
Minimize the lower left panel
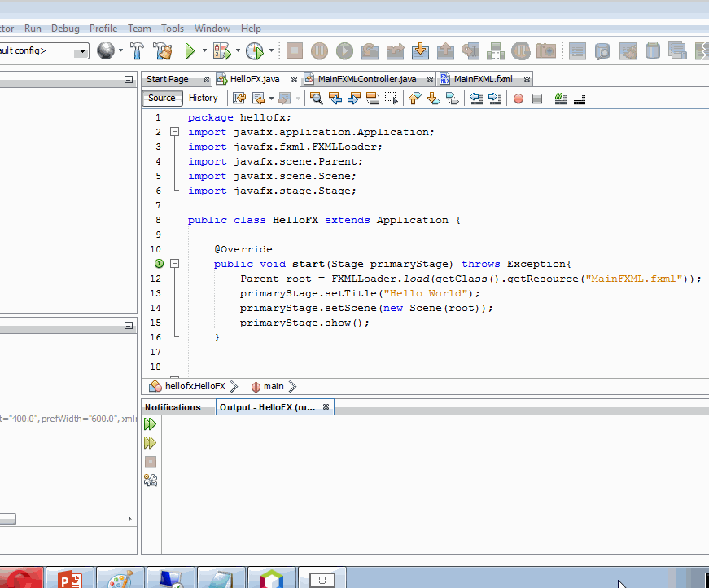click(129, 326)
